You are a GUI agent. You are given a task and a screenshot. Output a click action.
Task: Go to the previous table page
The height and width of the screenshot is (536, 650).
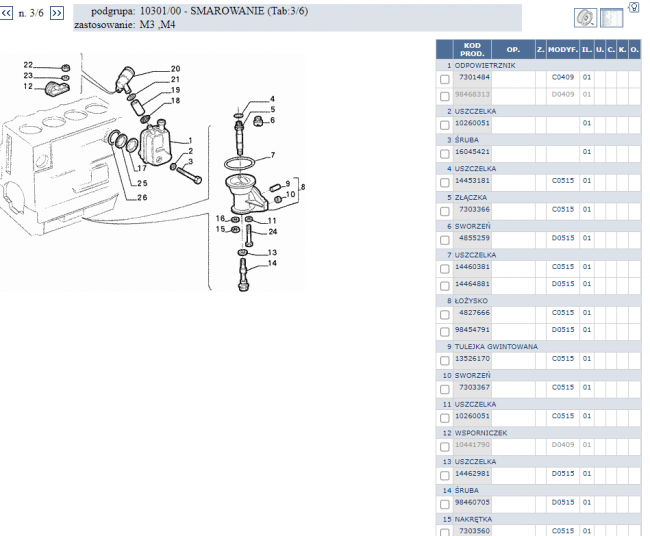tap(8, 13)
